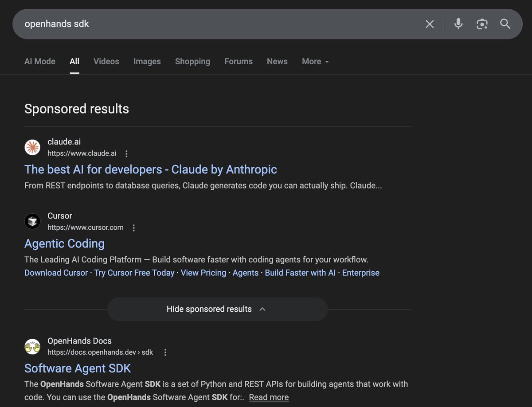Click the claude.ai favicon logo
Viewport: 532px width, 407px height.
click(32, 147)
